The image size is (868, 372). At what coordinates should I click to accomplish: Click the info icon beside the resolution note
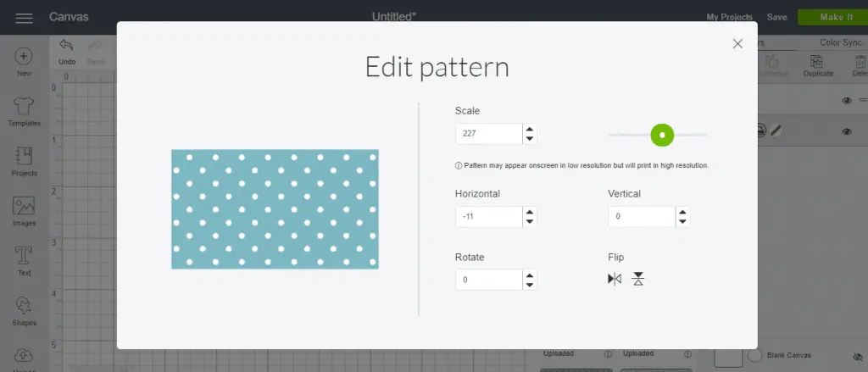[458, 165]
